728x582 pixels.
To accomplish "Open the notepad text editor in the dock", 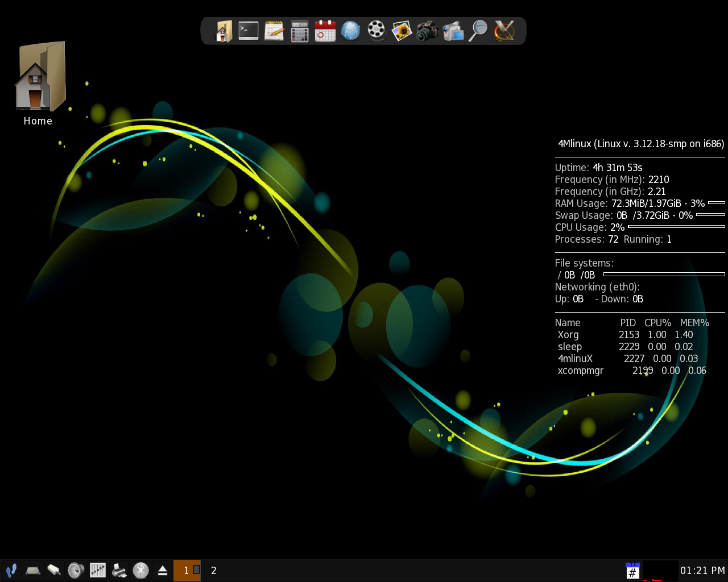I will click(x=274, y=31).
